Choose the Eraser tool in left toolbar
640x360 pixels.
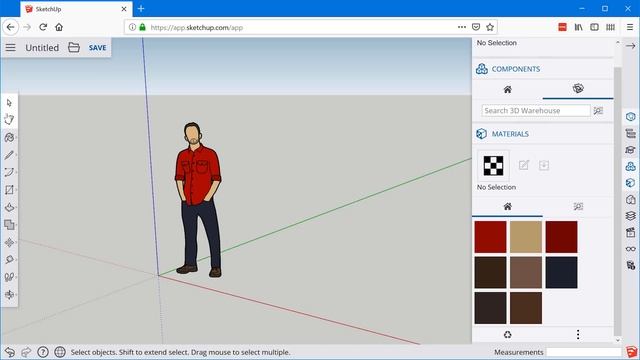click(9, 119)
